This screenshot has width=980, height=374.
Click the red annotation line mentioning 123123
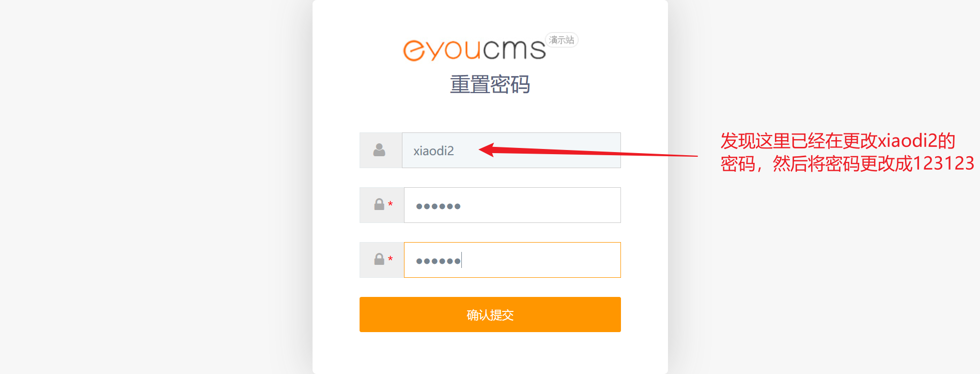point(847,163)
